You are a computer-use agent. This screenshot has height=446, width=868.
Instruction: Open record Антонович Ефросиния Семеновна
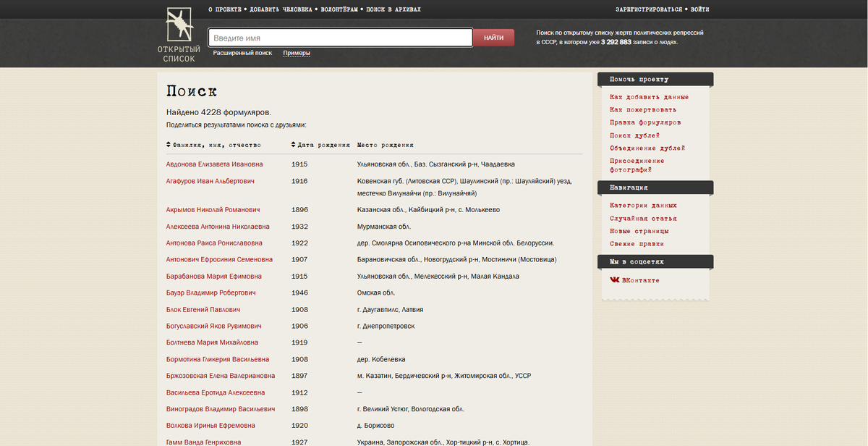click(x=219, y=260)
